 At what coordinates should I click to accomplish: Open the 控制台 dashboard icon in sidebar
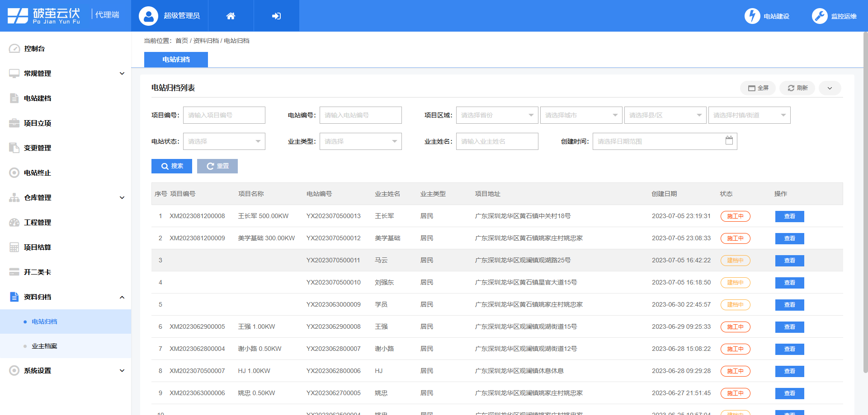point(14,48)
